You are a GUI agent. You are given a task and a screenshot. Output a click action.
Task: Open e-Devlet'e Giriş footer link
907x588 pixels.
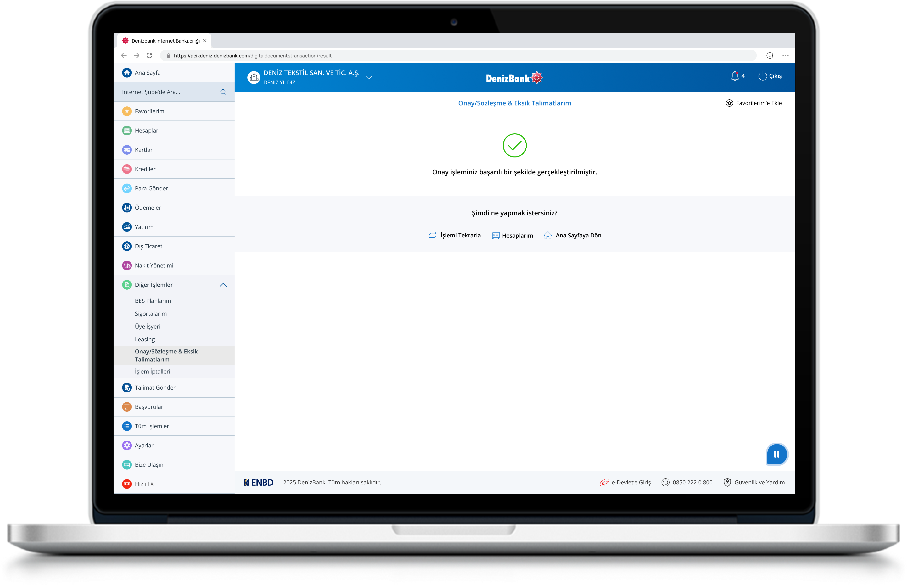pos(625,482)
